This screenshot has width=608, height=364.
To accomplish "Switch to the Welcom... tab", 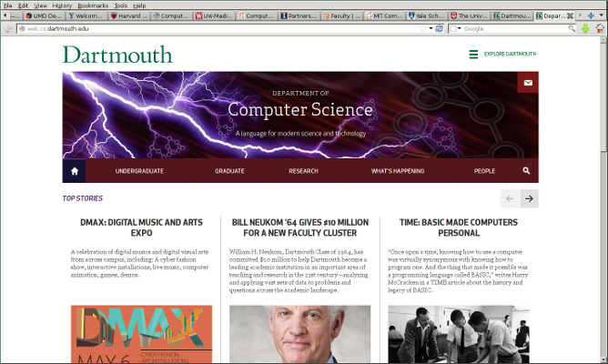I will click(x=86, y=15).
